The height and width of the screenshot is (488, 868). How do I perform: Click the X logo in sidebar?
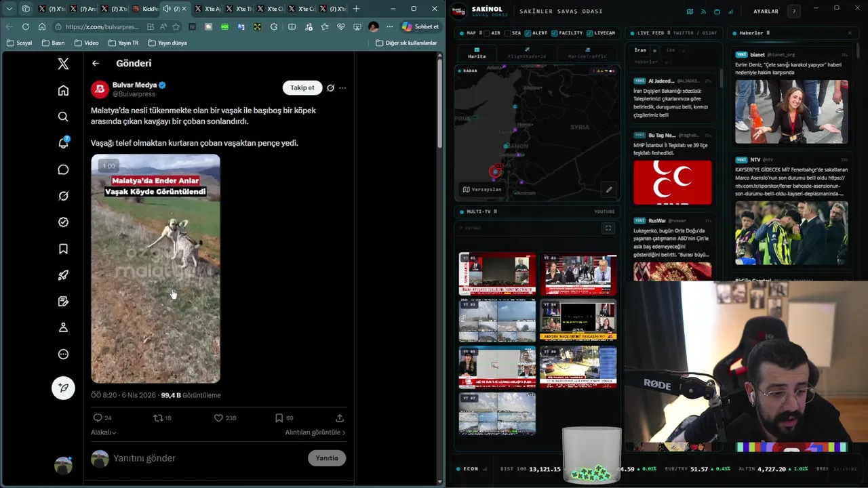(x=63, y=64)
